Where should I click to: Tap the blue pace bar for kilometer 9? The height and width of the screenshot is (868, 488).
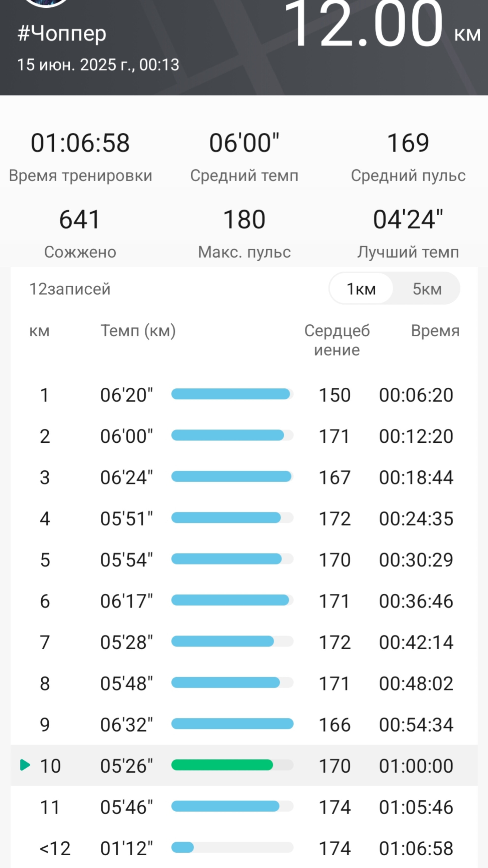pos(232,724)
